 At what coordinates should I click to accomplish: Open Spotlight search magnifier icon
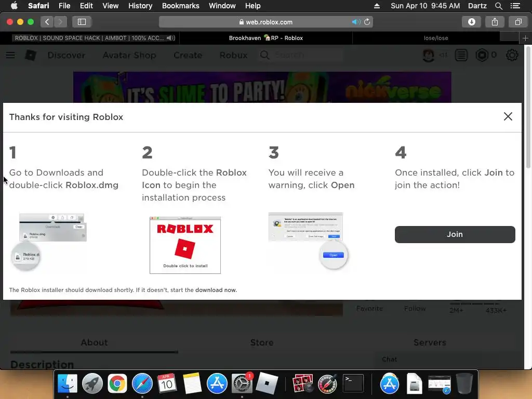(x=498, y=6)
